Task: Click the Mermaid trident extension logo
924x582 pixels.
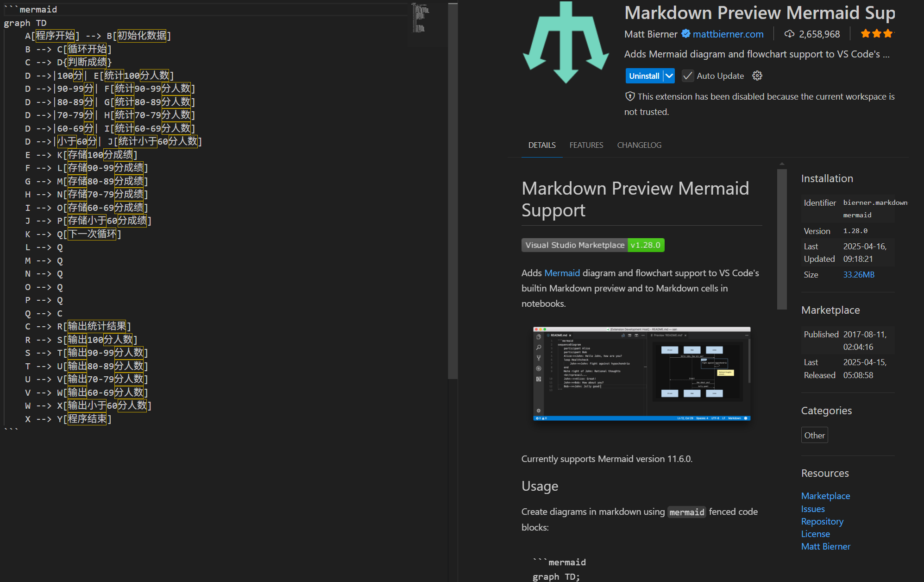Action: 566,43
